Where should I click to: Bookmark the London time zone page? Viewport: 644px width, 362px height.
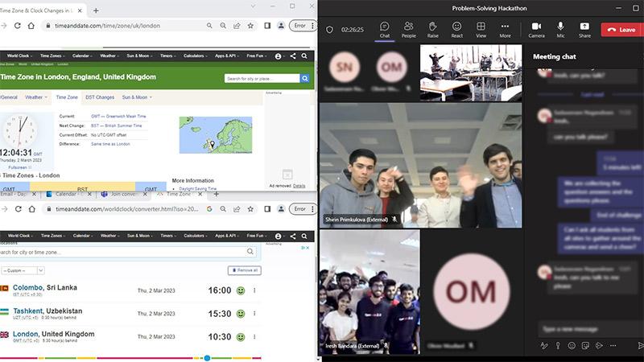coord(250,26)
